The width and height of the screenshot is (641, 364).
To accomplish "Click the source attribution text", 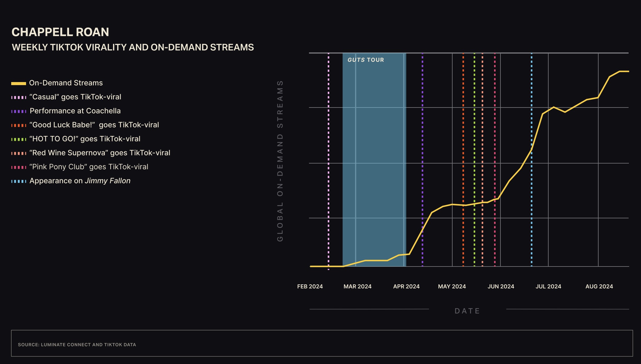I will click(x=77, y=345).
